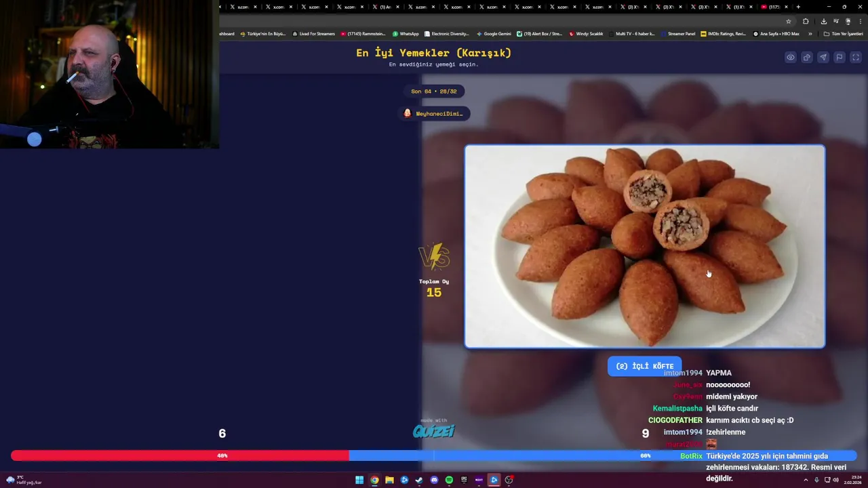Click the MeyhaneciDimi... user chip

(434, 113)
